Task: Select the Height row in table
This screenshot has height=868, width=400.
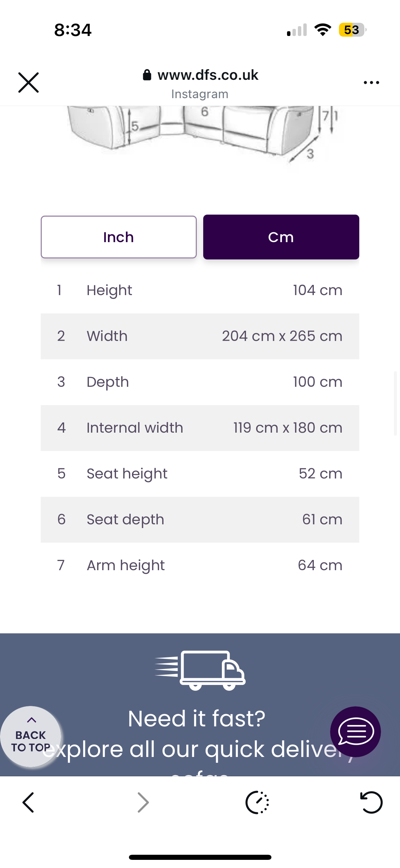Action: click(199, 290)
